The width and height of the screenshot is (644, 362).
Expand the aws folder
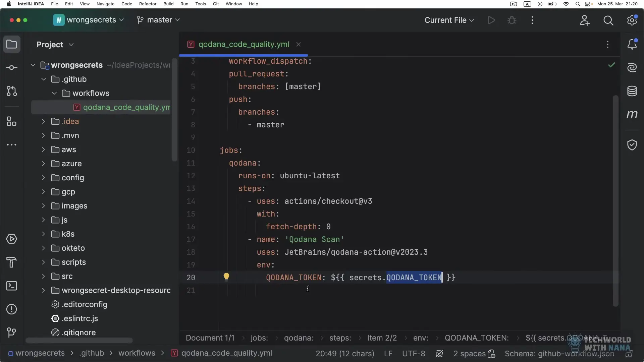pos(44,149)
